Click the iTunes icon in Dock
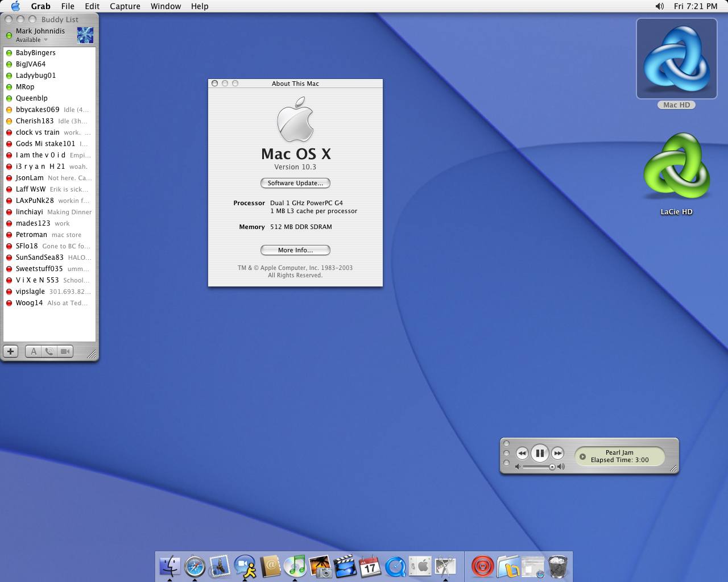The height and width of the screenshot is (582, 728). (295, 566)
